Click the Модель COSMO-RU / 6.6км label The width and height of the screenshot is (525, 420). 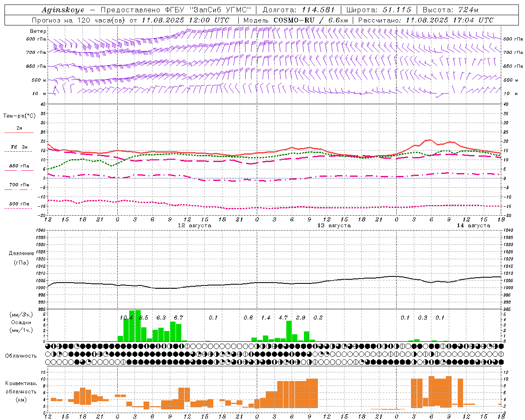point(296,20)
